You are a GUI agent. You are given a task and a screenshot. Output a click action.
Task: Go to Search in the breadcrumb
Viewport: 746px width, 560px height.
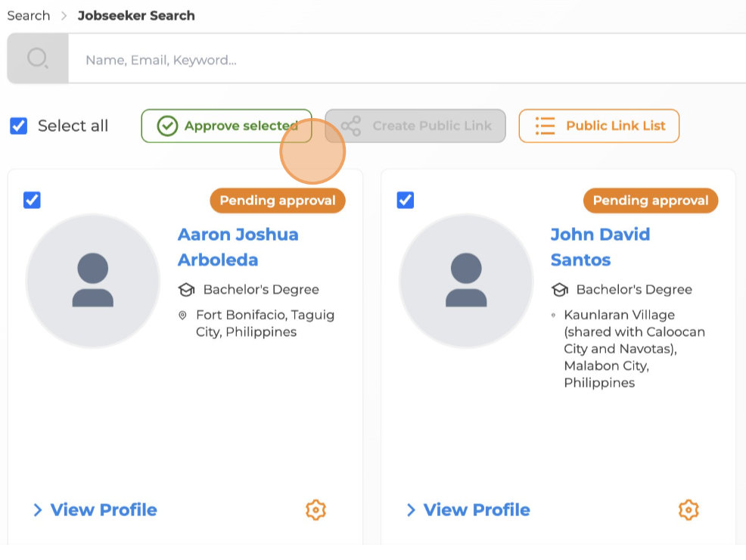point(29,16)
